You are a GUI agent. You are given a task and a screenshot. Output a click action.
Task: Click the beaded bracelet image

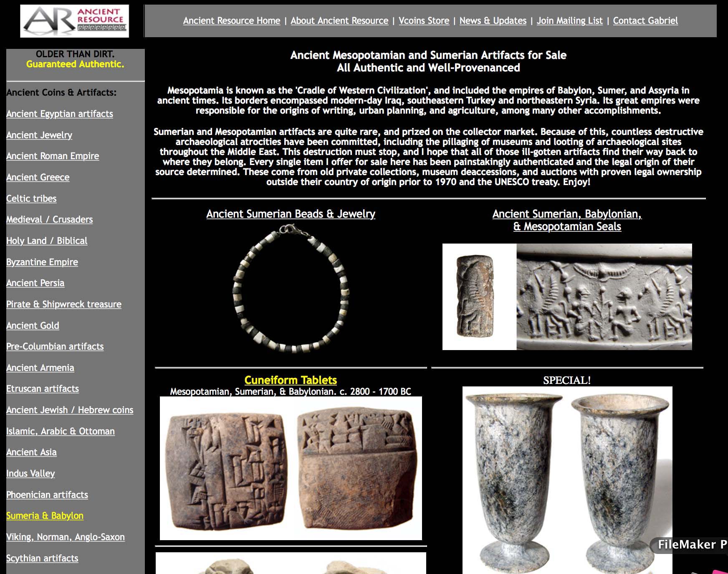point(291,289)
